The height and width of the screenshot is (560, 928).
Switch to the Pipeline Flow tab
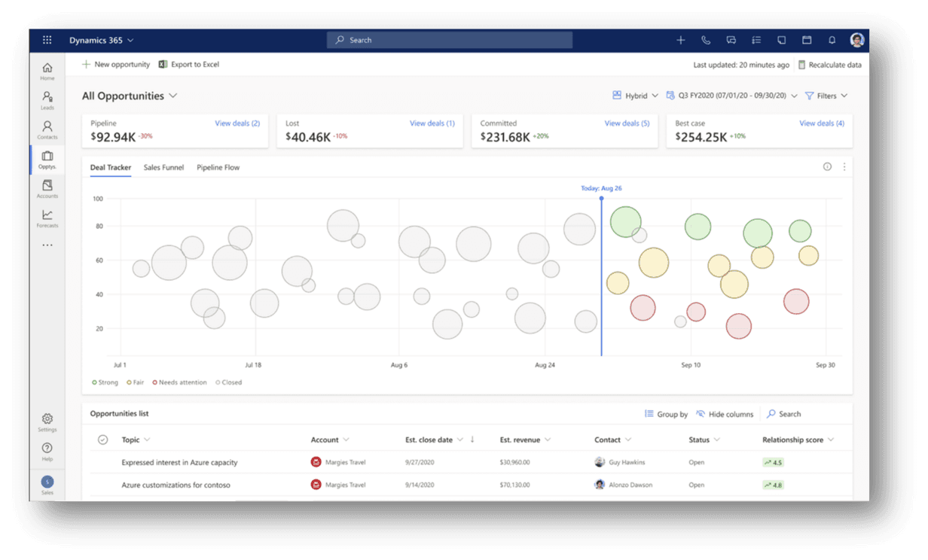pyautogui.click(x=218, y=167)
